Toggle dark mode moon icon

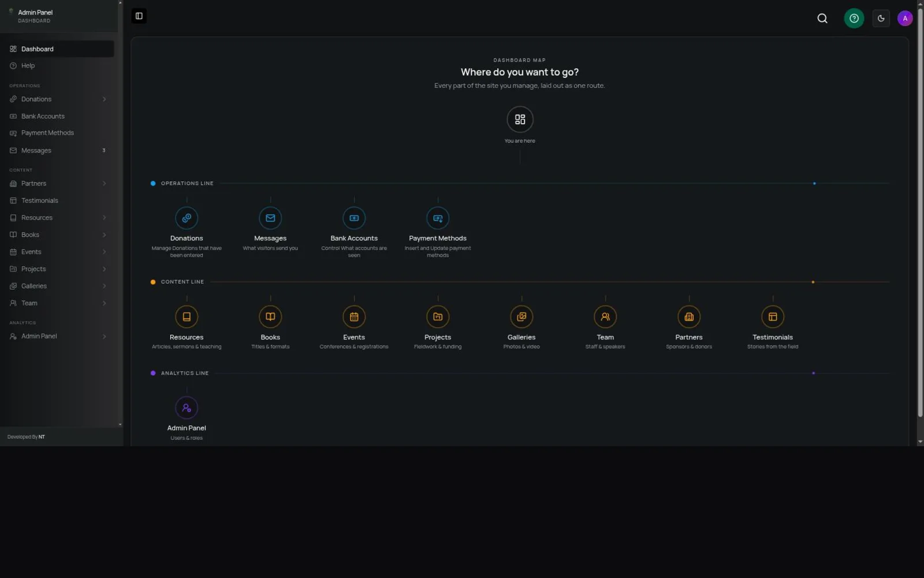(x=881, y=18)
